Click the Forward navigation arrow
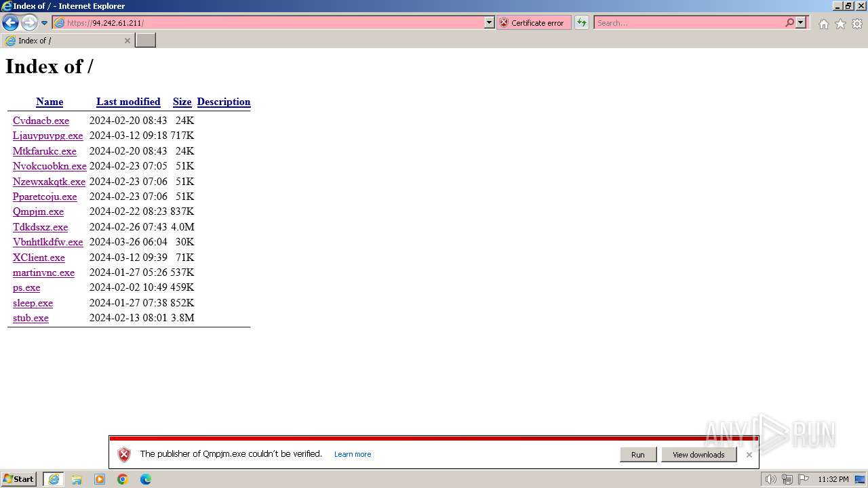868x488 pixels. [29, 22]
